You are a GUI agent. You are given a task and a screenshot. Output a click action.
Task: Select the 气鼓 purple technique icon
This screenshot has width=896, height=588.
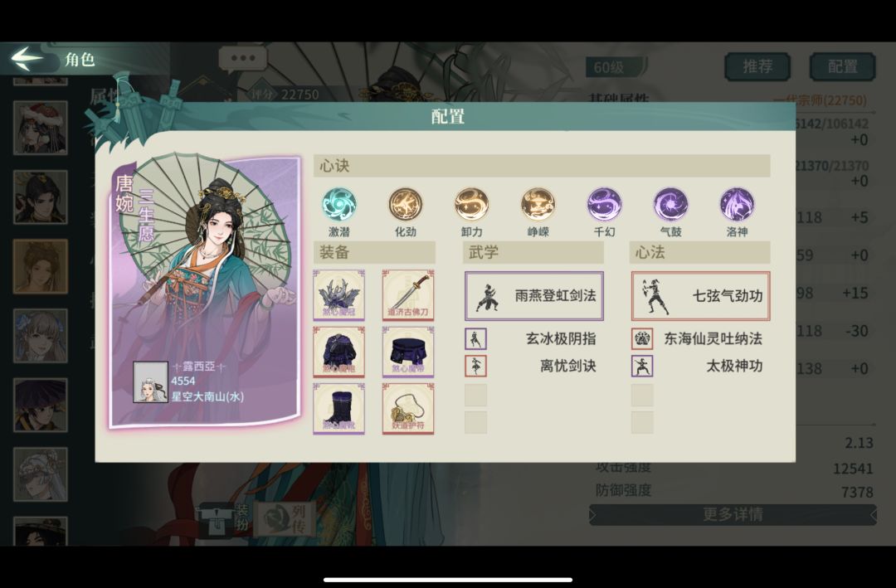[x=671, y=205]
